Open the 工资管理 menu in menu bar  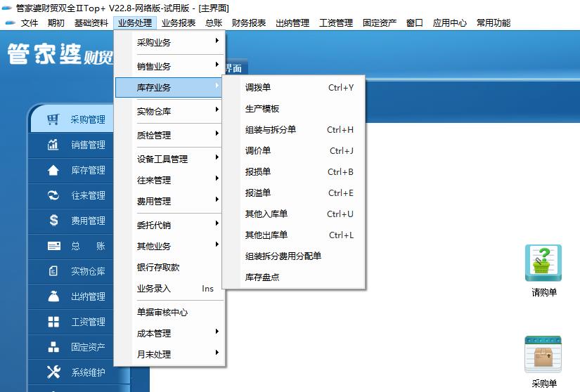[x=336, y=23]
